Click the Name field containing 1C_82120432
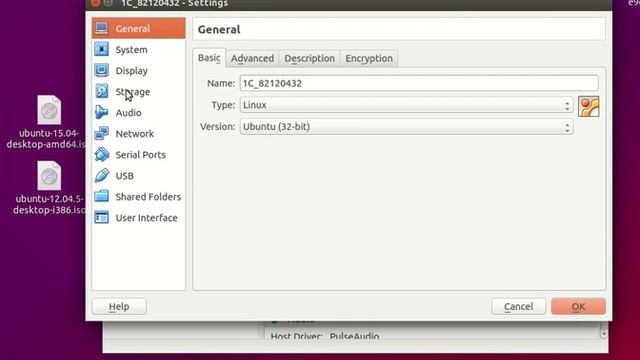 click(x=419, y=83)
